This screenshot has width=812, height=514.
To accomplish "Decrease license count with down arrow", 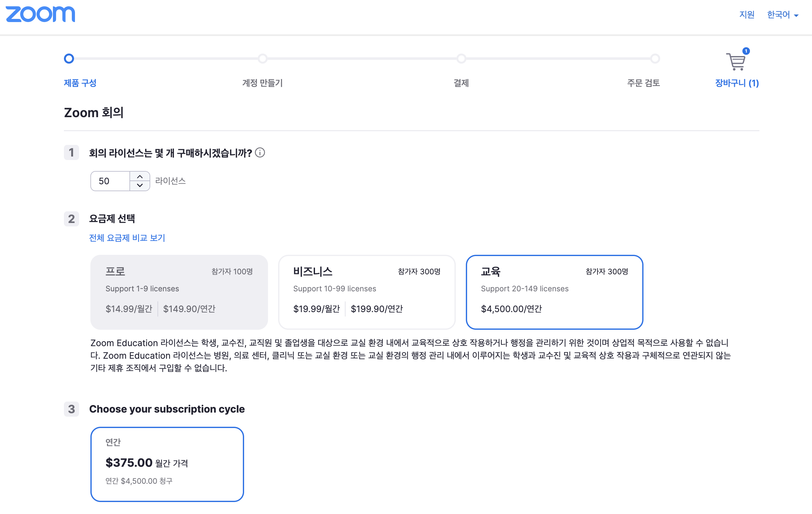I will pyautogui.click(x=140, y=186).
